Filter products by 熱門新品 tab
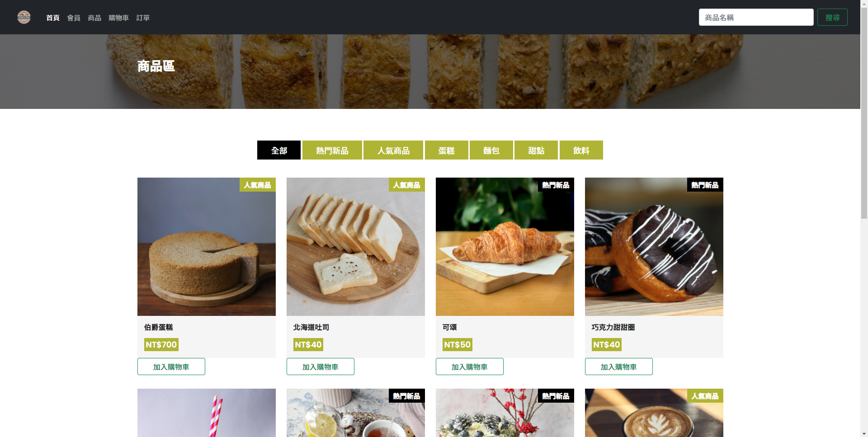868x437 pixels. point(332,150)
